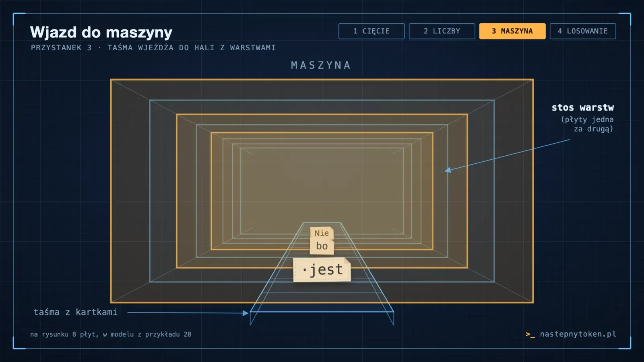Click the 'na rysunku 8 płyt' footnote
This screenshot has height=362, width=644.
(x=111, y=334)
